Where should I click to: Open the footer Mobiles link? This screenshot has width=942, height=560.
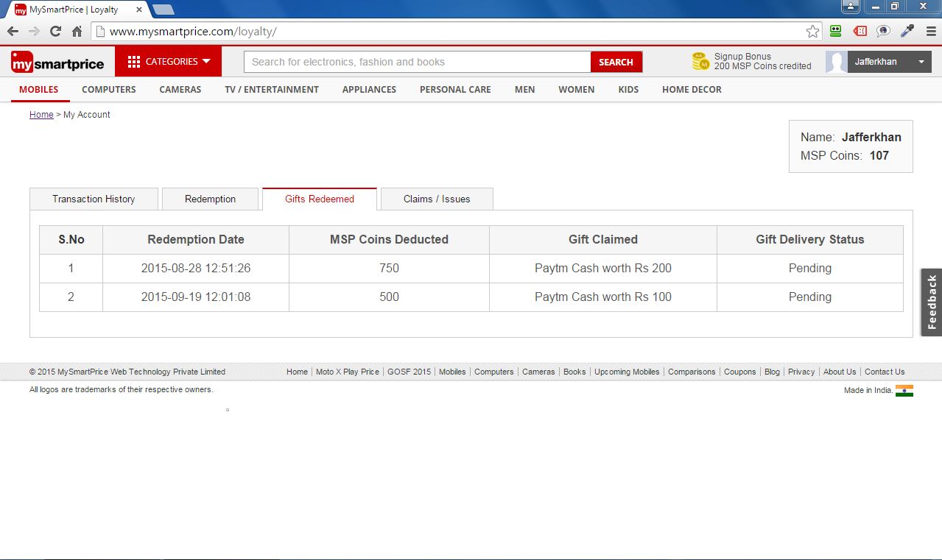(452, 372)
